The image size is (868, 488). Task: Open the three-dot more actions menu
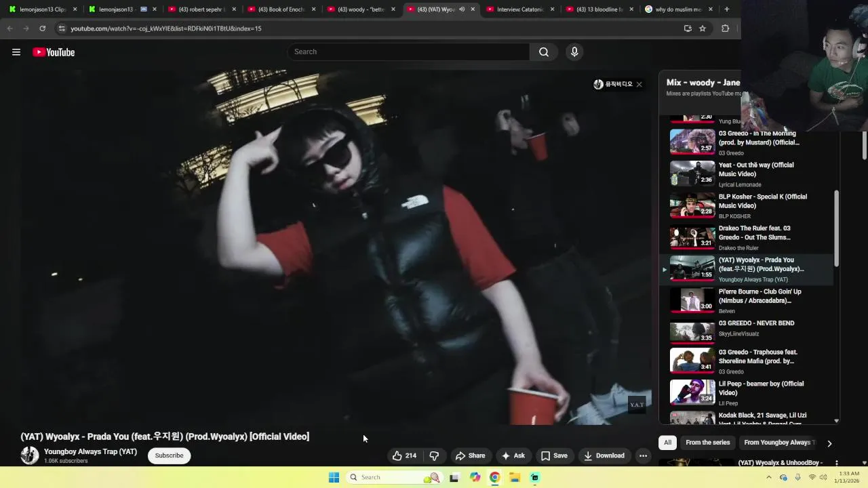643,455
